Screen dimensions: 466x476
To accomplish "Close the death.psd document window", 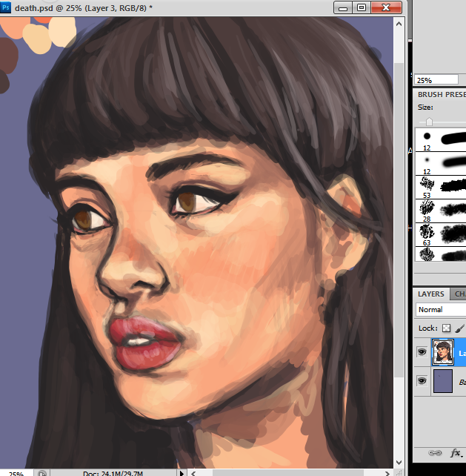I will coord(386,7).
